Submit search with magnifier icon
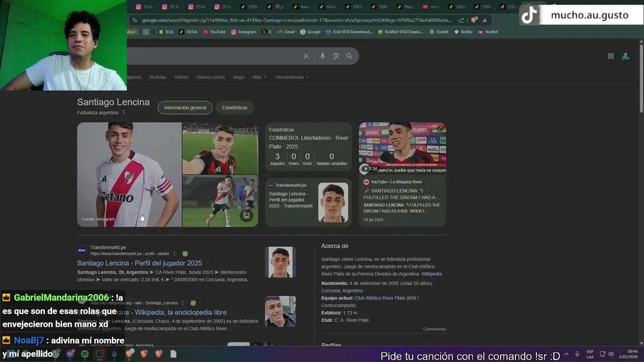Screen dimensions: 644x362 click(349, 56)
